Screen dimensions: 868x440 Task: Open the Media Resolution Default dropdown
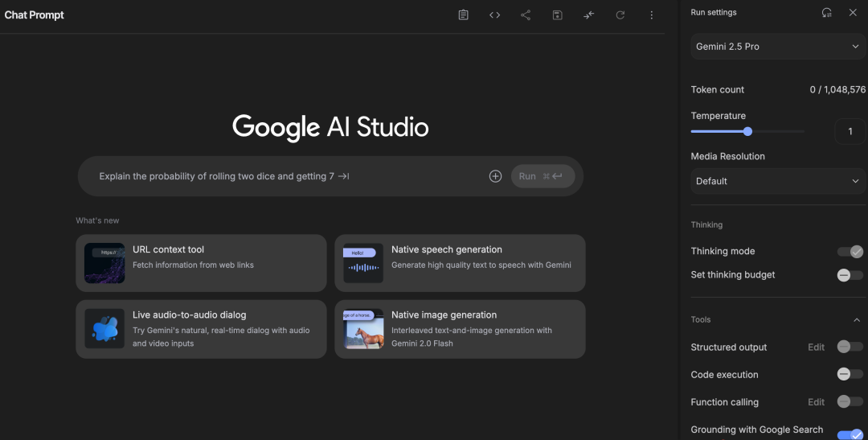click(777, 182)
